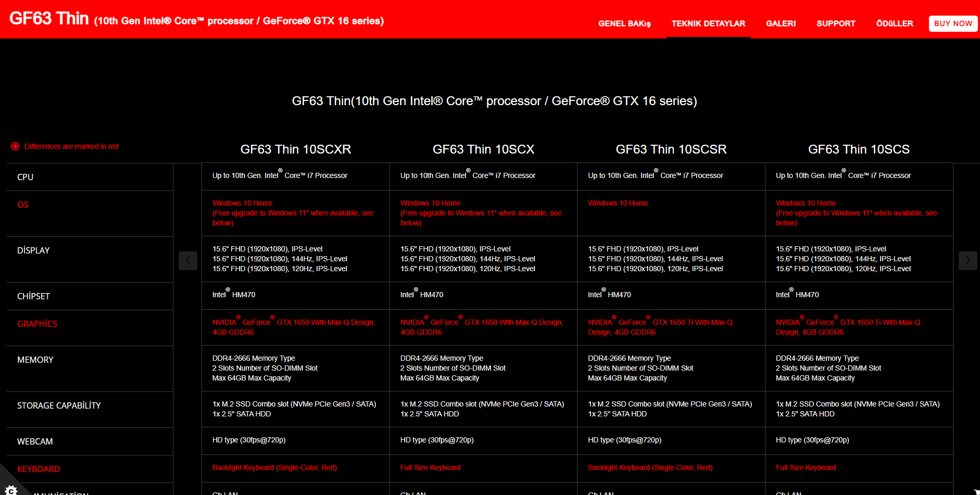Click the CHİPSET row label

(x=33, y=296)
